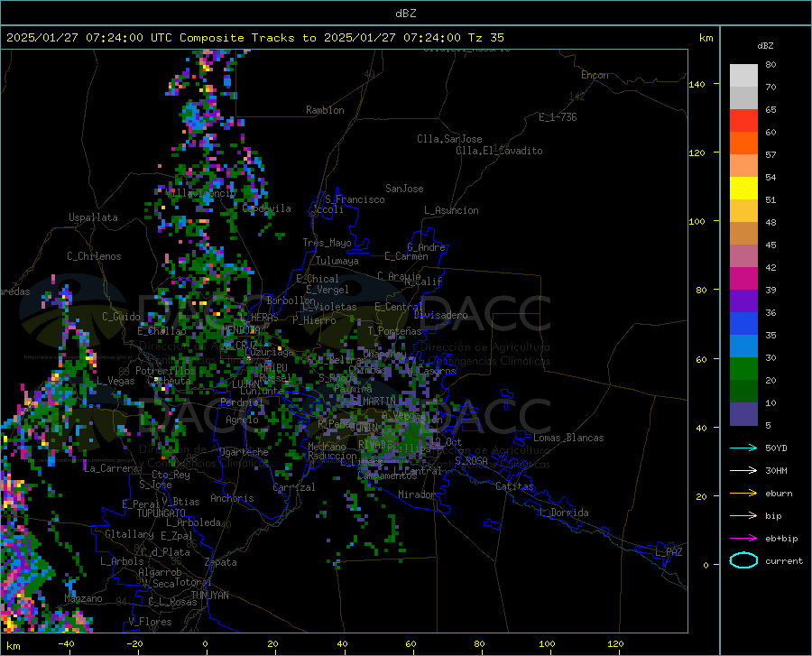
Task: Click the 'L_Arboles' map label
Action: pyautogui.click(x=122, y=561)
